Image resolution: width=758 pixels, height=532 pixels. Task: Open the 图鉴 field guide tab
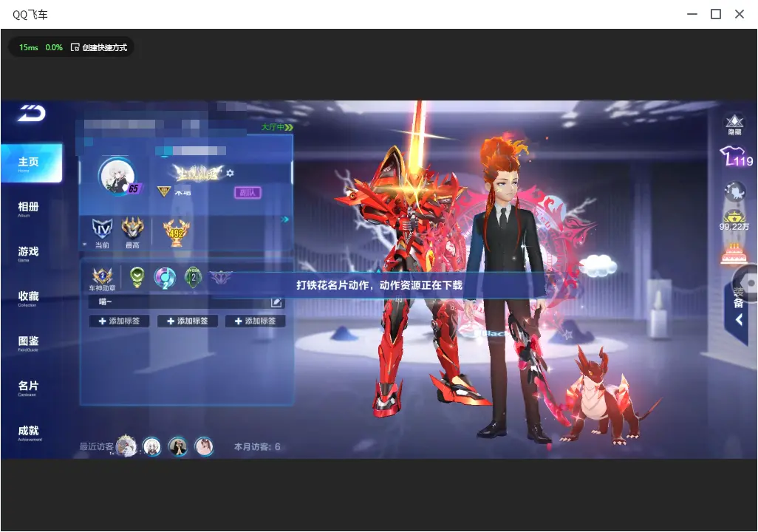point(29,343)
